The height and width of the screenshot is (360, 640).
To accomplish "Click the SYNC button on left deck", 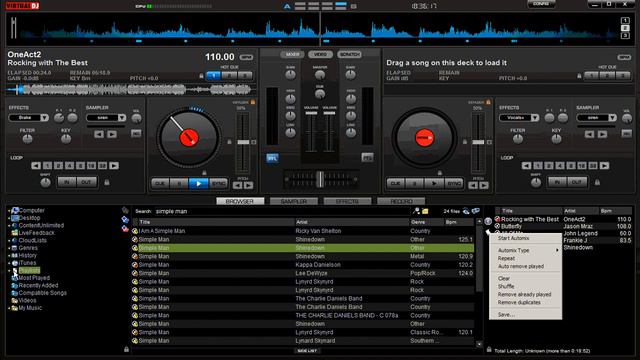I will click(x=218, y=184).
